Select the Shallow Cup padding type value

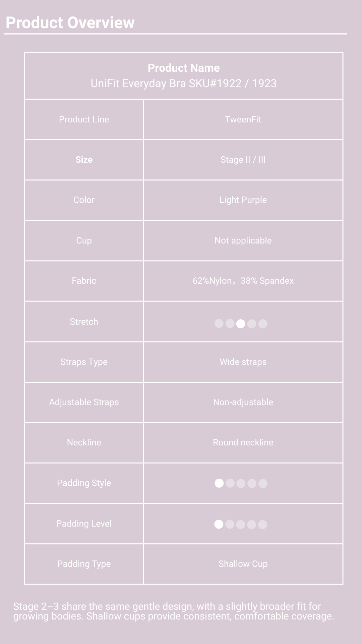click(x=243, y=564)
